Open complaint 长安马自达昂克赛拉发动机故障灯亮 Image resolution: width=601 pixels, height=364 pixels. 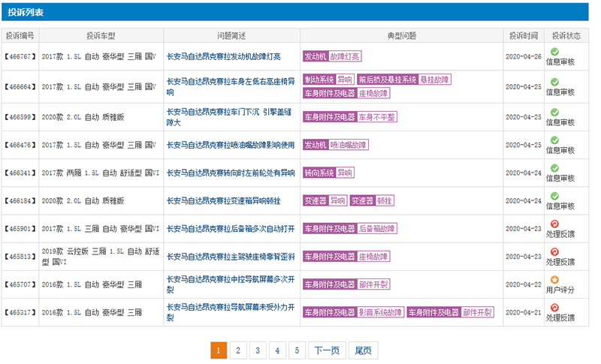224,57
